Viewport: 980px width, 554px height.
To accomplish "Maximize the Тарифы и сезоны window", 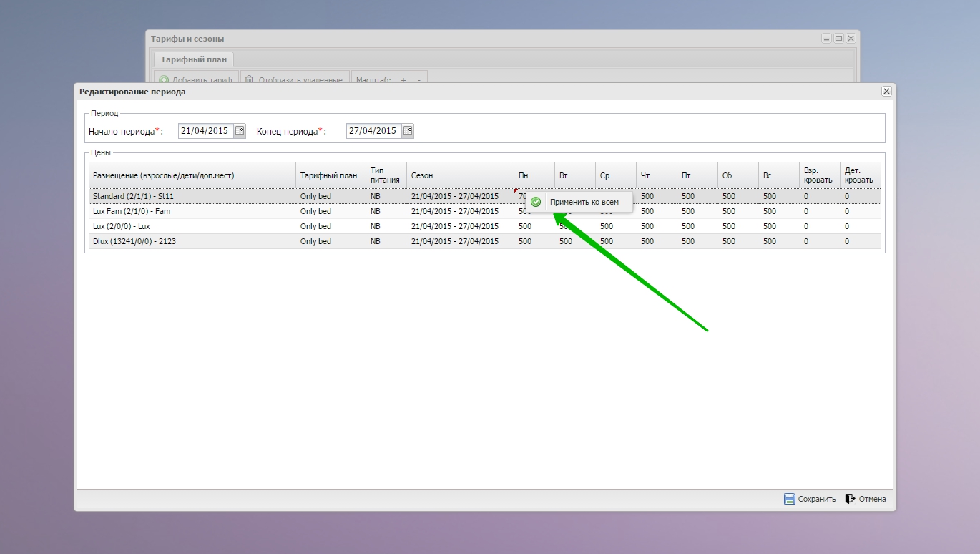I will [838, 39].
